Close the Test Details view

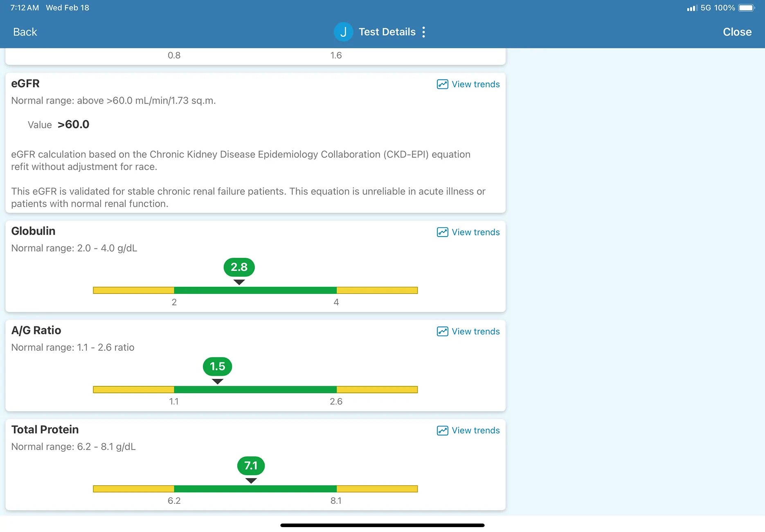click(737, 32)
